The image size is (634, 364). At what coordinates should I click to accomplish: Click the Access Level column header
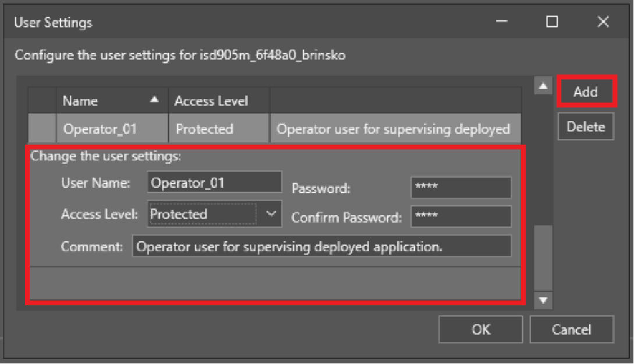click(211, 101)
